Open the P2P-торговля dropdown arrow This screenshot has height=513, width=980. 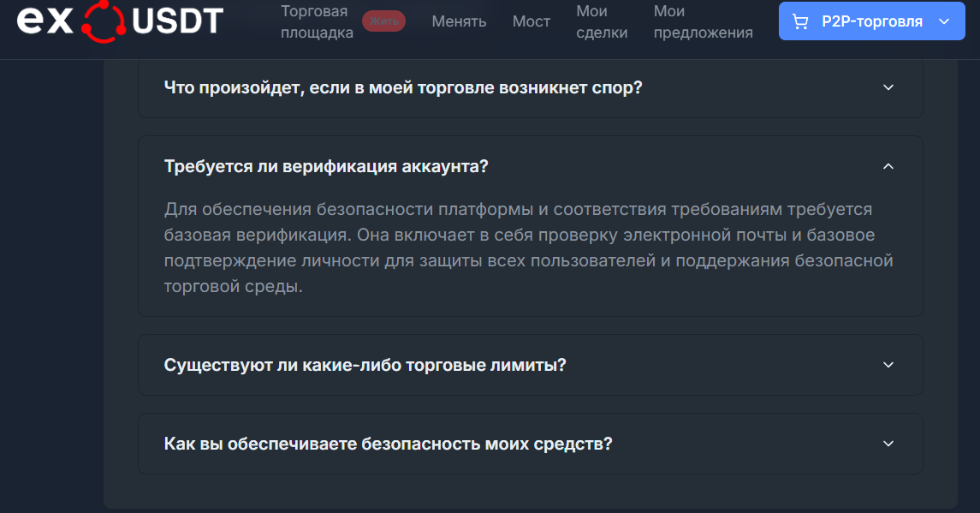(944, 22)
